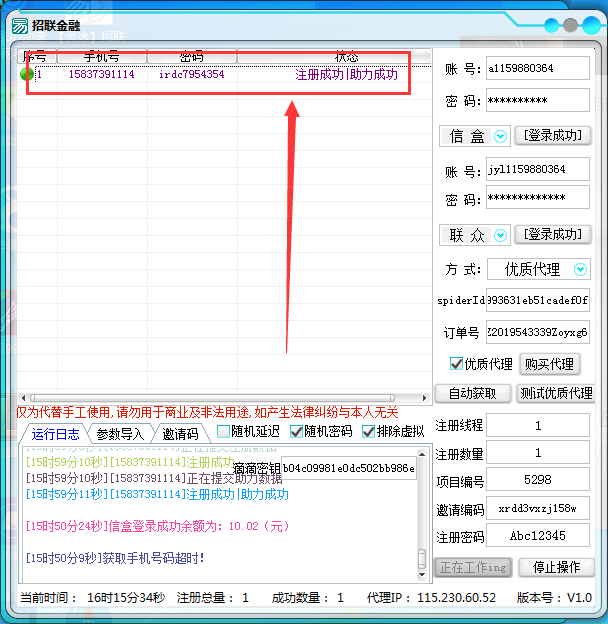
Task: Click the a1159880364 account field
Action: click(538, 68)
